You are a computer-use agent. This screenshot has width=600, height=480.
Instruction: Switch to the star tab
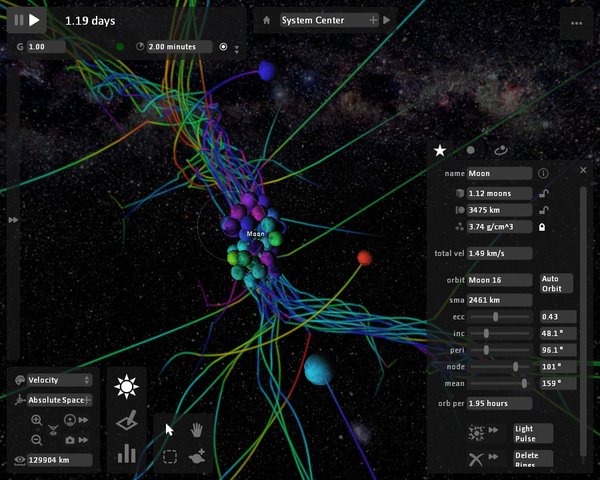440,150
